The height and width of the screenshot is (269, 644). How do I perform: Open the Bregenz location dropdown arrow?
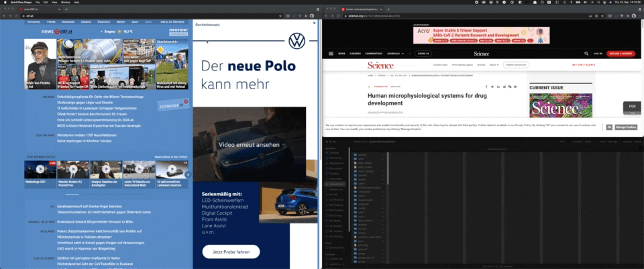point(101,32)
